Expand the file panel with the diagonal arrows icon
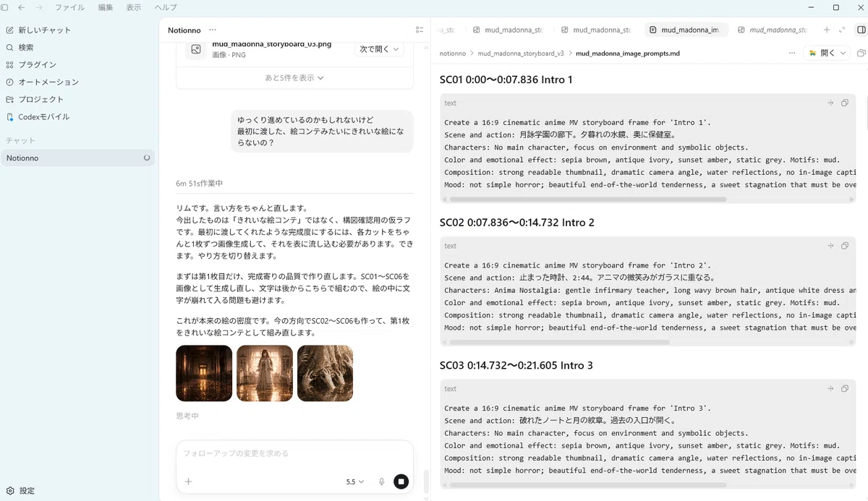The height and width of the screenshot is (501, 868). point(842,30)
